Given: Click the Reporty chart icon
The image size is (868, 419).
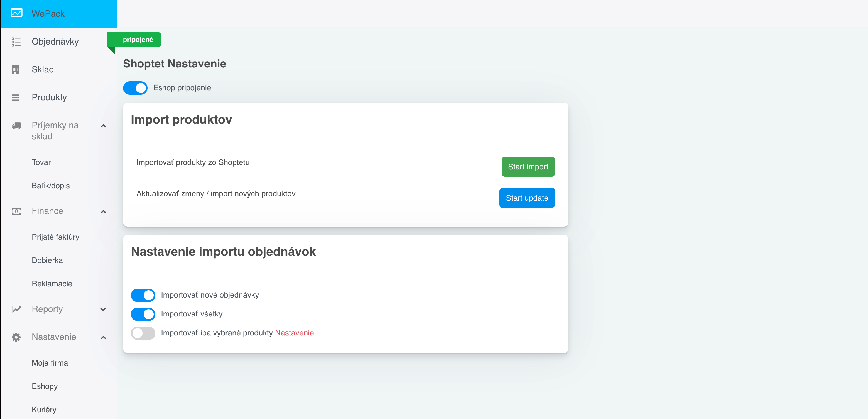Looking at the screenshot, I should [16, 309].
